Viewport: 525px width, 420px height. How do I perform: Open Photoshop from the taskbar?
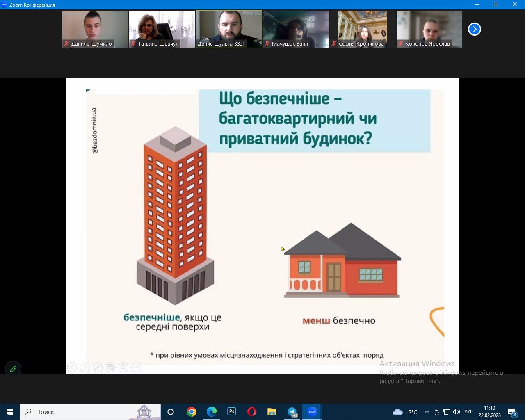(232, 412)
